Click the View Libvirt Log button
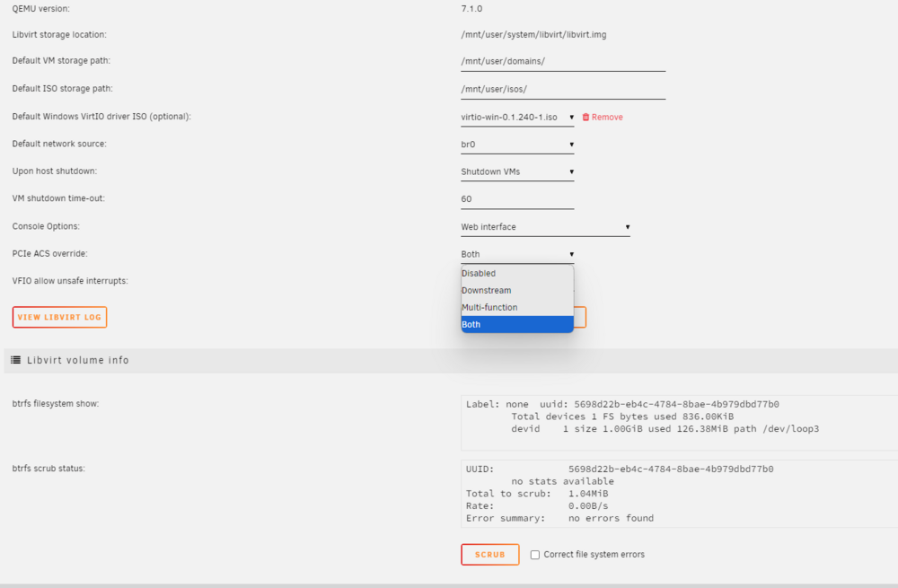 click(59, 317)
